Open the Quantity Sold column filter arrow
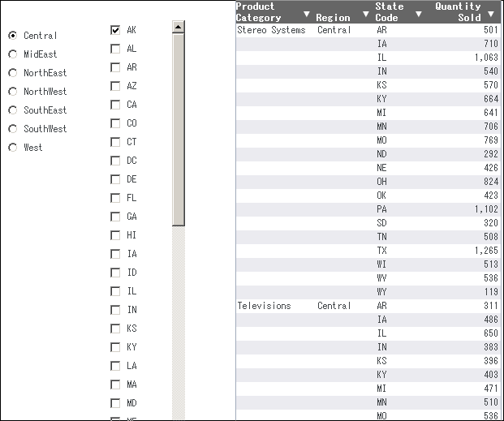The width and height of the screenshot is (504, 421). click(x=490, y=14)
